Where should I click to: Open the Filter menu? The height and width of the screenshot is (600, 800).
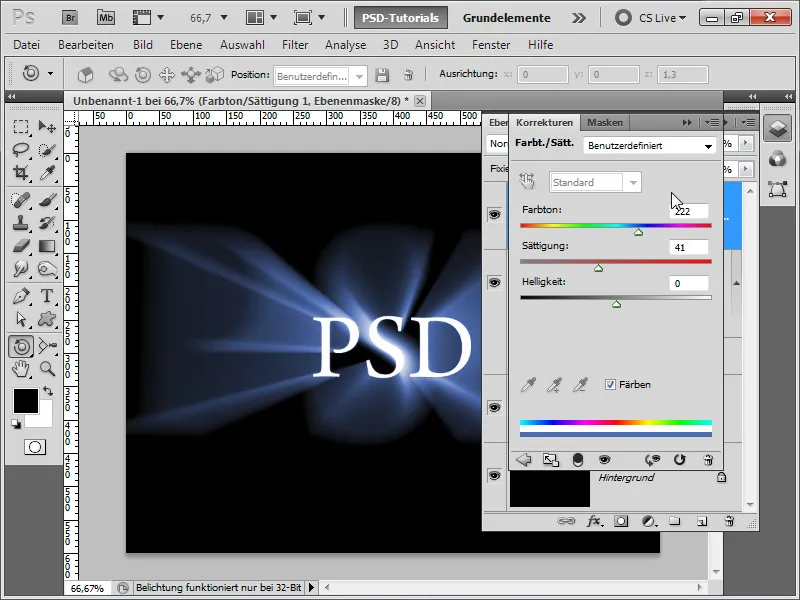tap(295, 45)
